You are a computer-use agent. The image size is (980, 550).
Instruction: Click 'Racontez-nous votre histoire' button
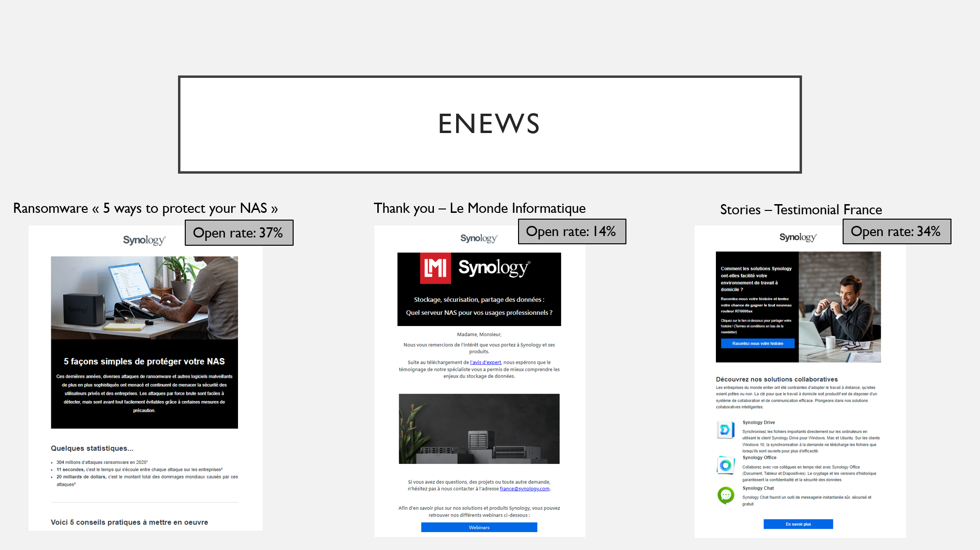tap(757, 343)
